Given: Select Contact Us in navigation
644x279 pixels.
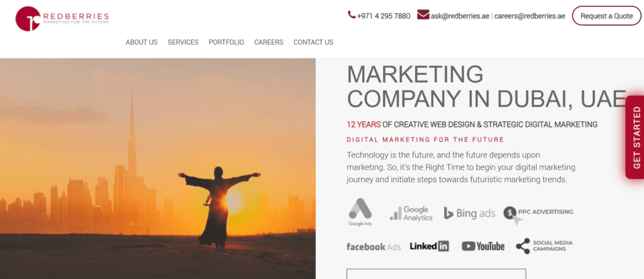Looking at the screenshot, I should (313, 42).
